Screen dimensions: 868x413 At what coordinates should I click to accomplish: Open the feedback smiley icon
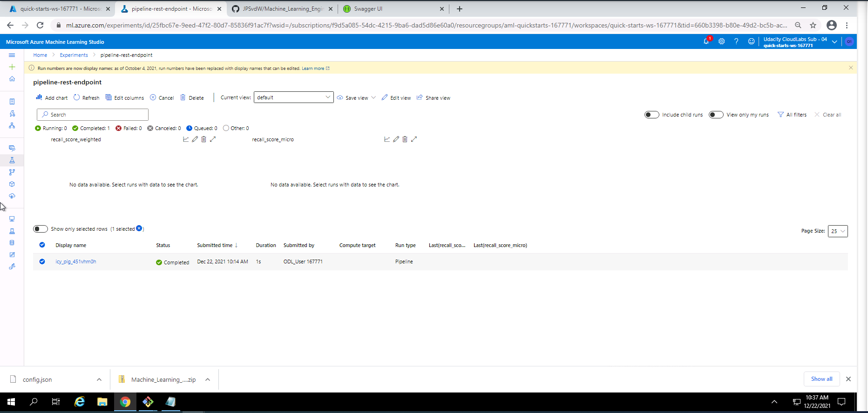[751, 41]
